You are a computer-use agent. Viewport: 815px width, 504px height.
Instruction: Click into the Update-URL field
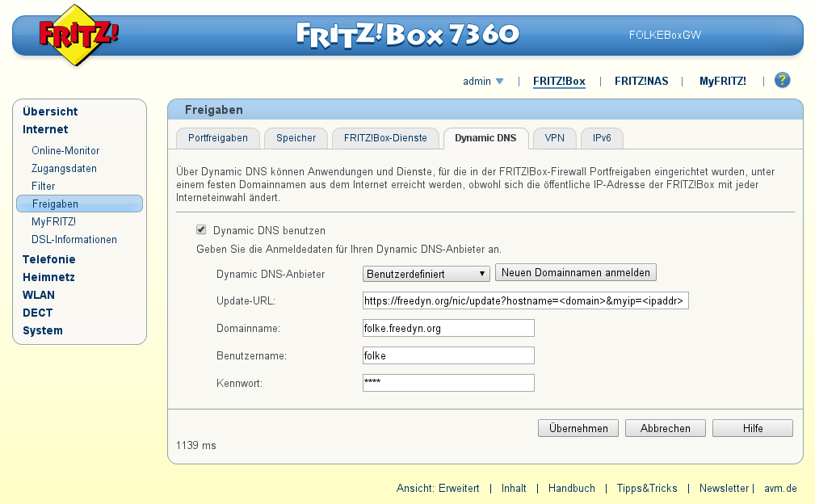click(x=525, y=301)
